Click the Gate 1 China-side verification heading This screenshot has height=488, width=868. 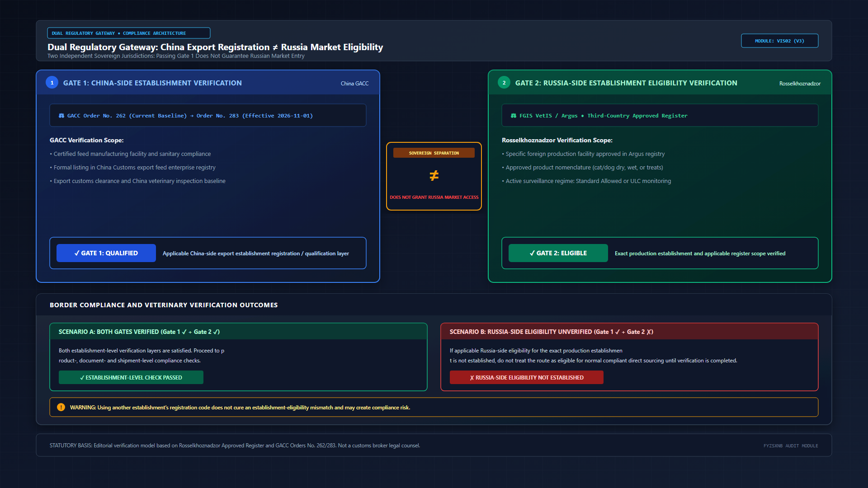pos(152,83)
